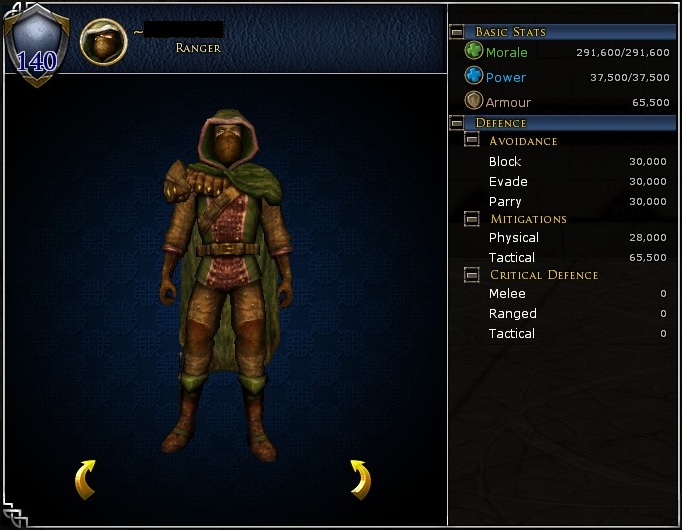This screenshot has height=530, width=682.
Task: Click the corner knot resize ornament
Action: coord(15,514)
